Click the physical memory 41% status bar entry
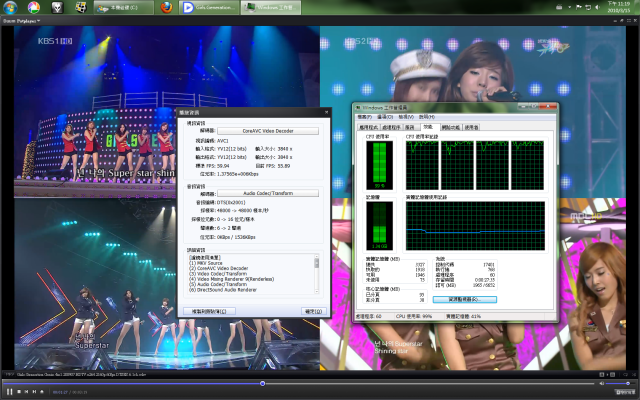Image resolution: width=640 pixels, height=400 pixels. (x=463, y=316)
